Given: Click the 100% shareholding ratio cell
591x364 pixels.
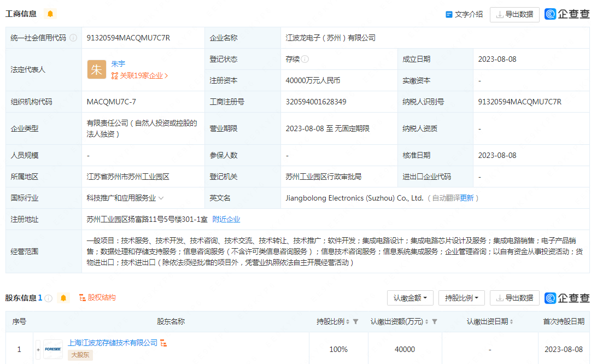Looking at the screenshot, I should (x=338, y=349).
